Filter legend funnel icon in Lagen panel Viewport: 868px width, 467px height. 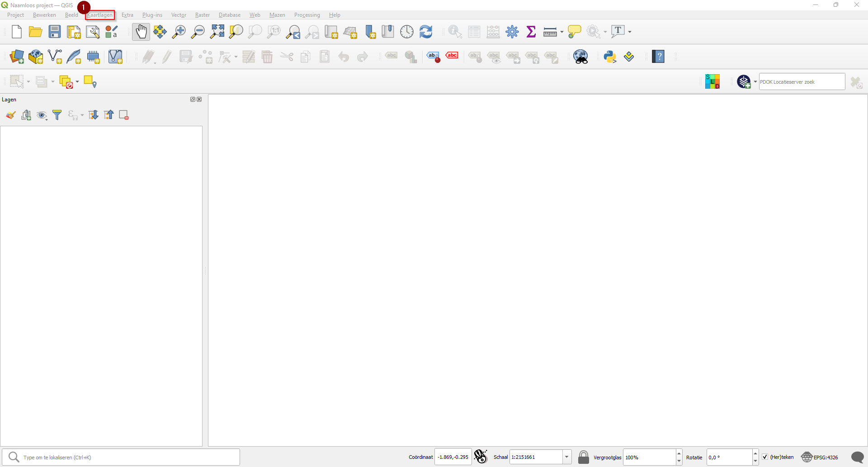pos(57,115)
